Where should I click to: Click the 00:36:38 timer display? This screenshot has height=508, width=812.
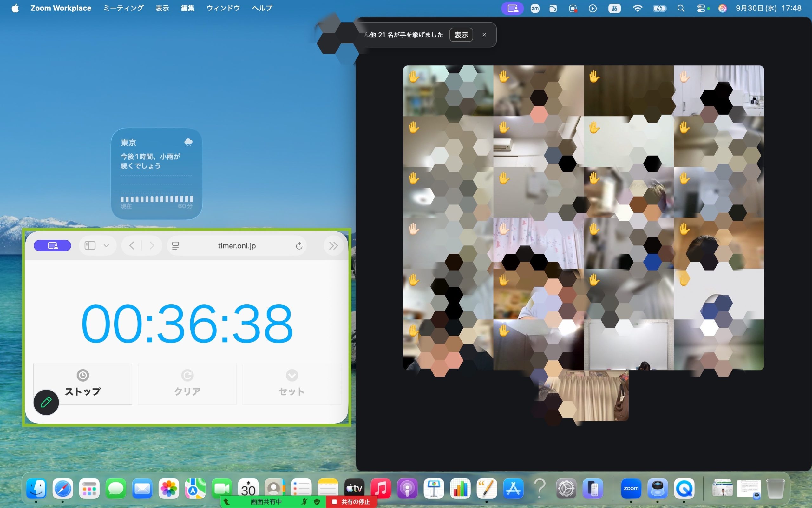pos(187,323)
